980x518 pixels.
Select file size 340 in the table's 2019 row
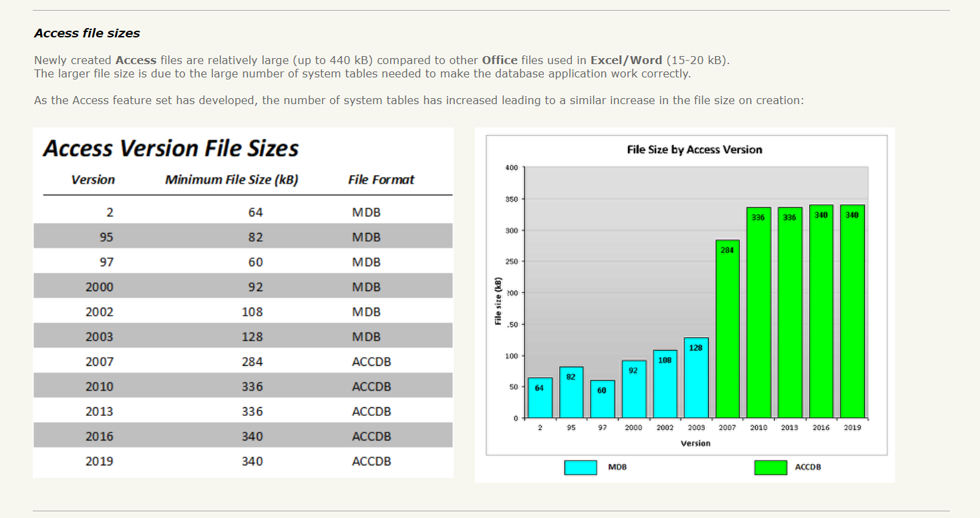click(253, 461)
